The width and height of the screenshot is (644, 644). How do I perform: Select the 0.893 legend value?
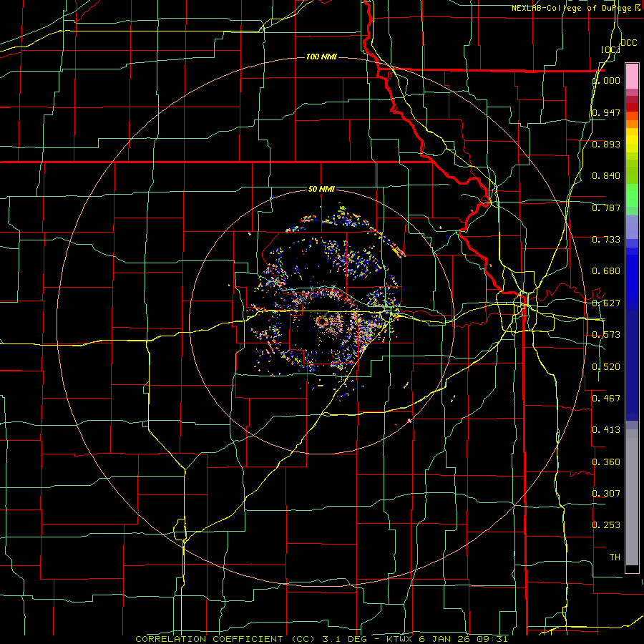606,144
